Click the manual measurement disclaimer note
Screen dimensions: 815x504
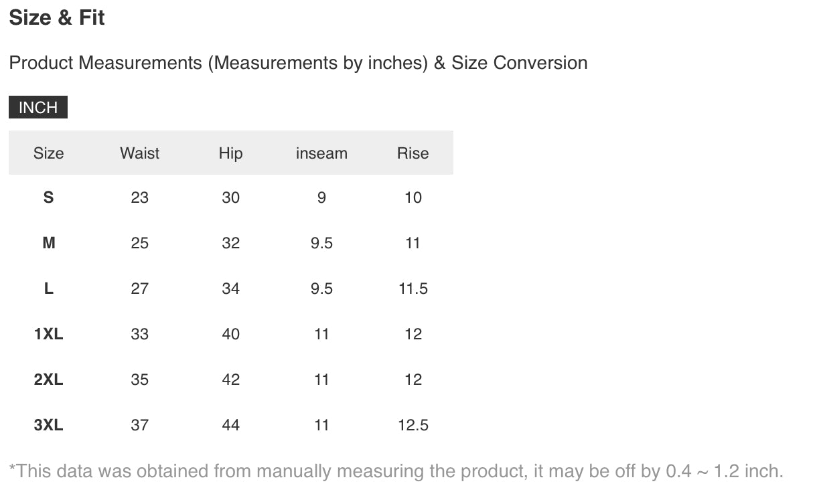tap(396, 471)
